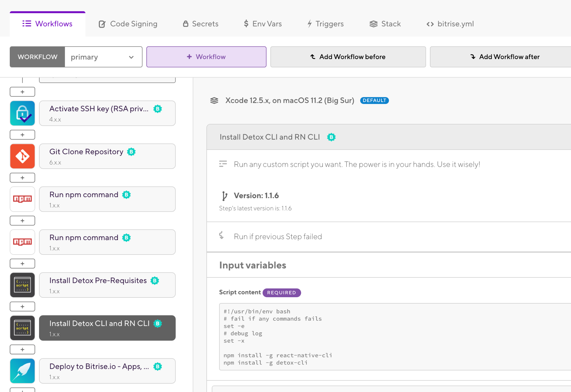Click the Git Clone Repository step icon
The height and width of the screenshot is (392, 571).
23,156
